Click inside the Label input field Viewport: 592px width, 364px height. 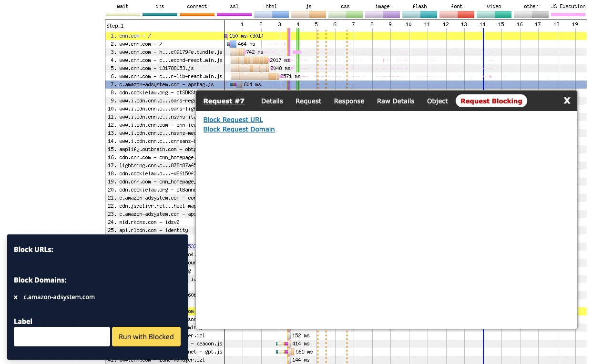pos(61,336)
